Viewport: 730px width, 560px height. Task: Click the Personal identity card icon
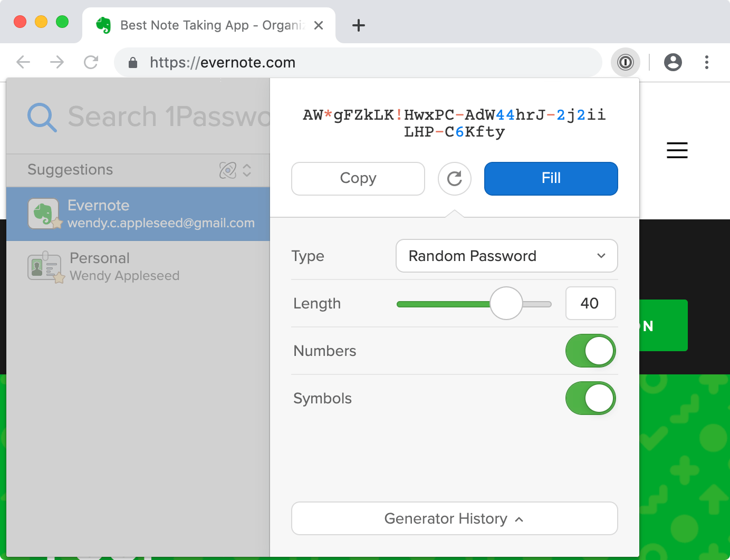[x=45, y=267]
